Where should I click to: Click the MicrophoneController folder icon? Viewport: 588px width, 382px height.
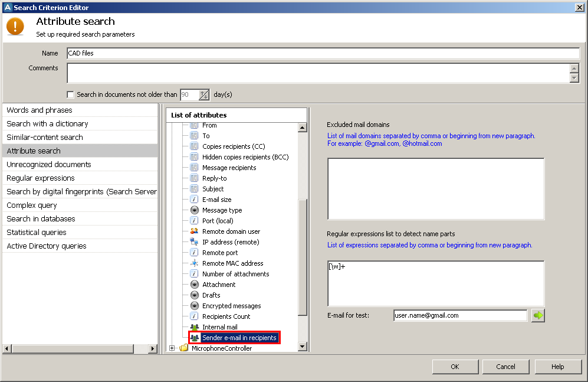click(x=184, y=348)
